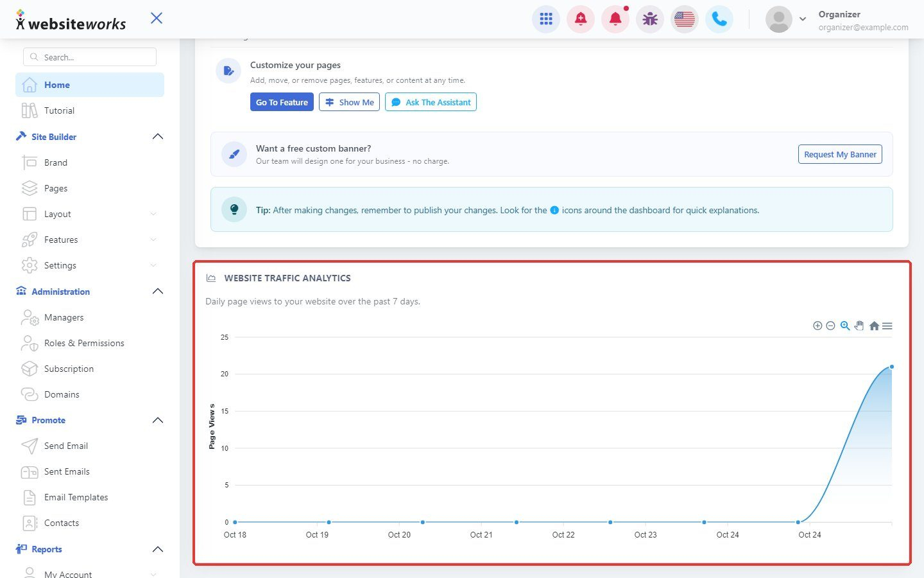Open the bug report icon
This screenshot has width=924, height=578.
tap(650, 19)
